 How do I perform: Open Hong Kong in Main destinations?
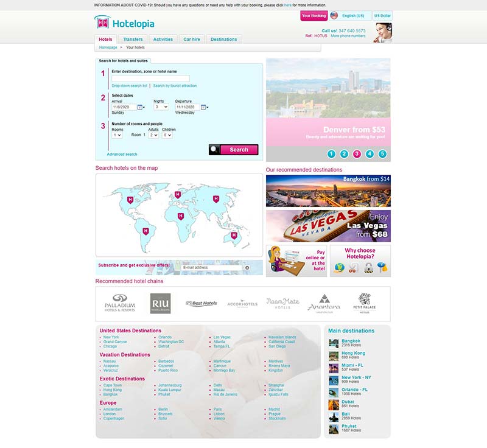[354, 353]
